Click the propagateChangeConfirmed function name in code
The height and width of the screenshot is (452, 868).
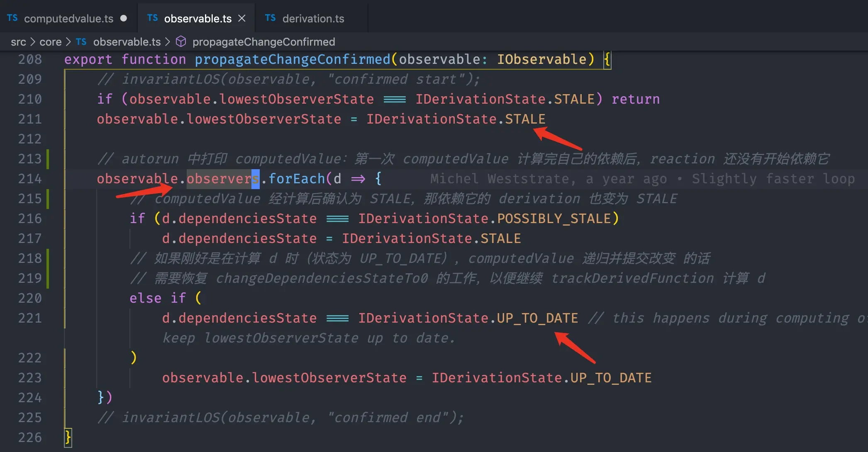[x=292, y=59]
